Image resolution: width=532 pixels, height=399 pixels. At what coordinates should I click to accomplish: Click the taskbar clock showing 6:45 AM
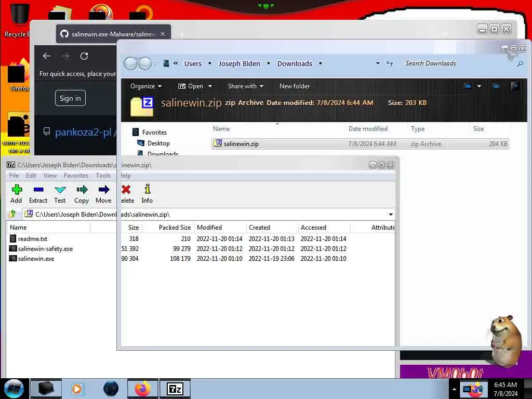(506, 389)
